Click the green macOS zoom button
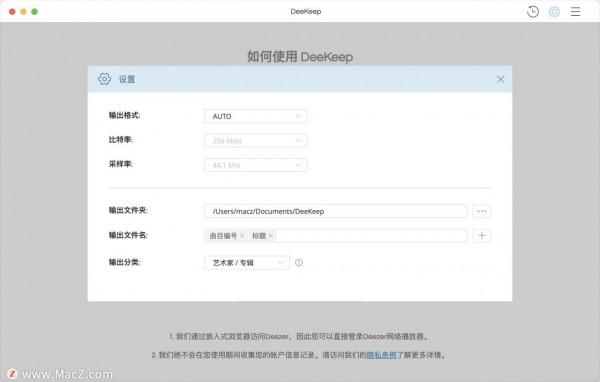Screen dimensions: 600x382 coord(34,12)
